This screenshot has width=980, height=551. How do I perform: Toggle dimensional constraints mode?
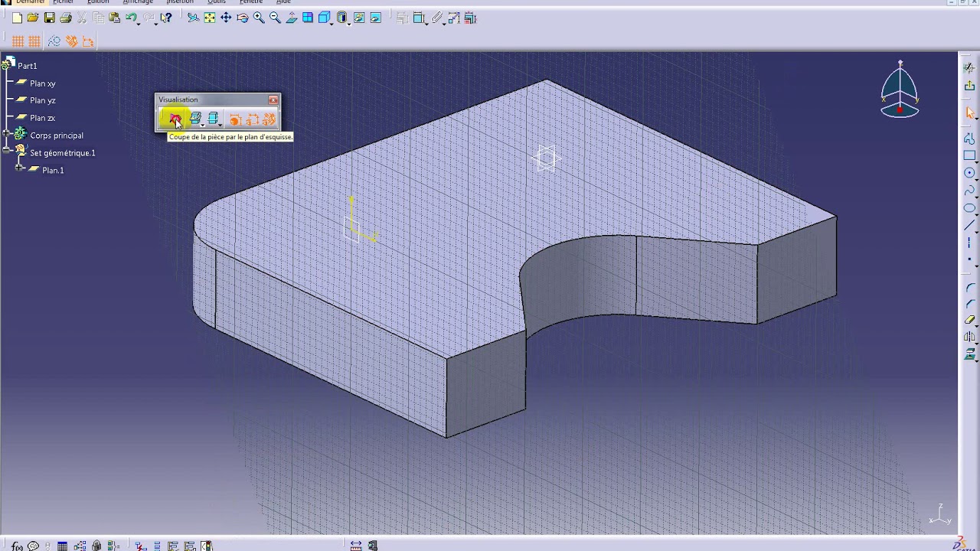pos(88,41)
